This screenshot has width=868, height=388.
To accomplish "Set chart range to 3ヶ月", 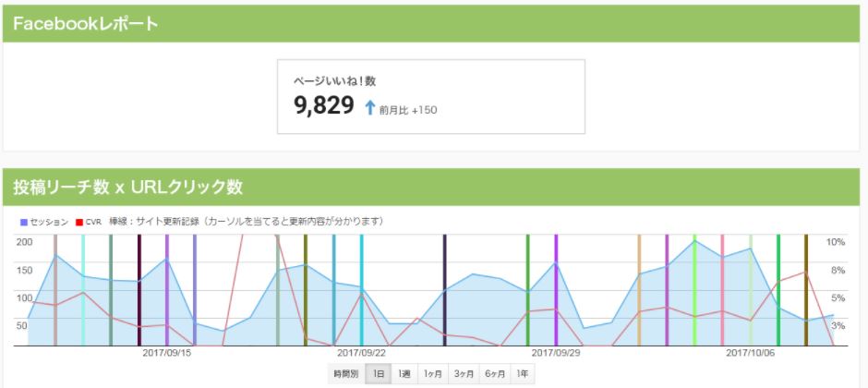I will tap(464, 374).
